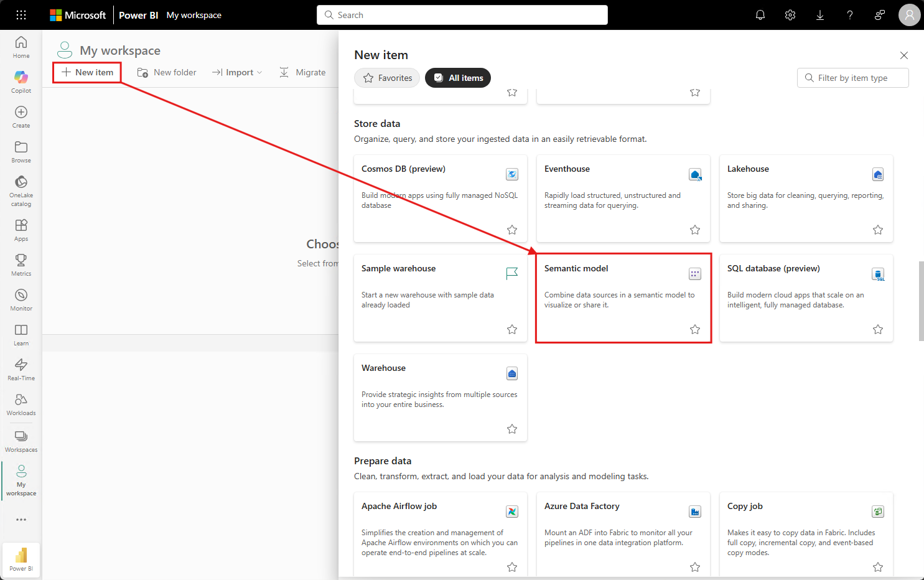Click the New folder button
Viewport: 924px width, 580px height.
pos(166,72)
